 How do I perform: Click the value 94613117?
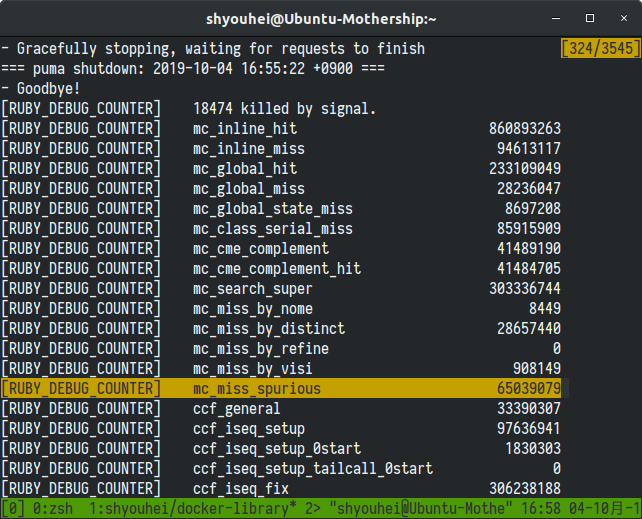pos(529,149)
